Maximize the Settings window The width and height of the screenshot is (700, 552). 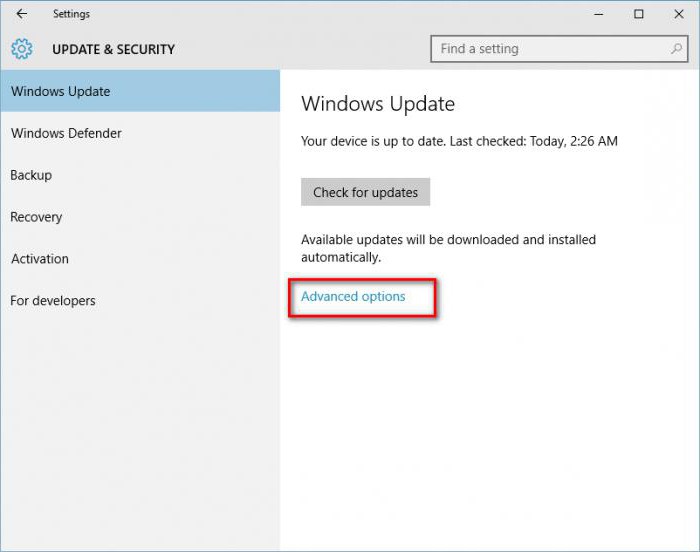click(639, 14)
